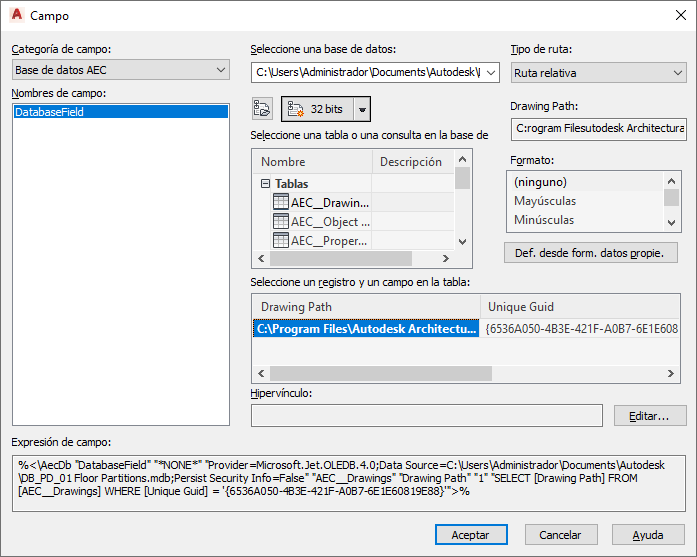Click right arrow of record table scrollbar

(x=671, y=373)
